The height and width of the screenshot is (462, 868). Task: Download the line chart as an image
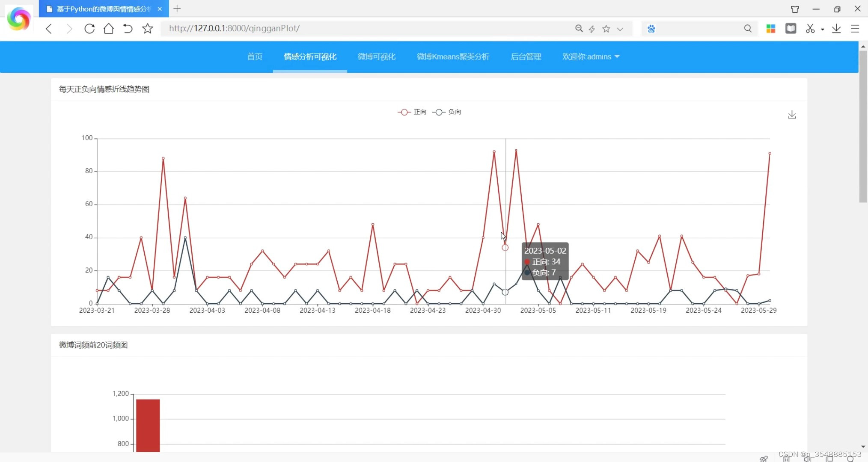tap(792, 115)
